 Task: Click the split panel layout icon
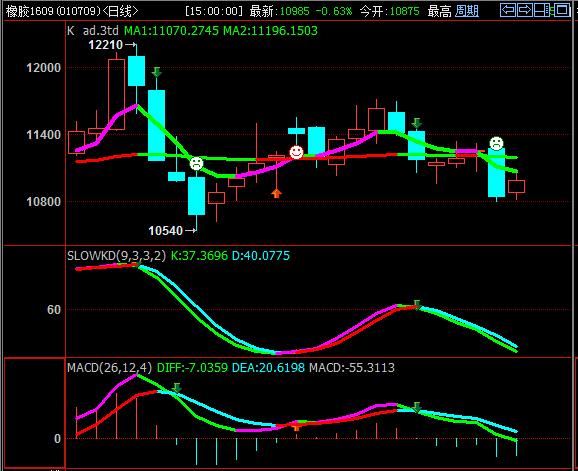(x=542, y=10)
